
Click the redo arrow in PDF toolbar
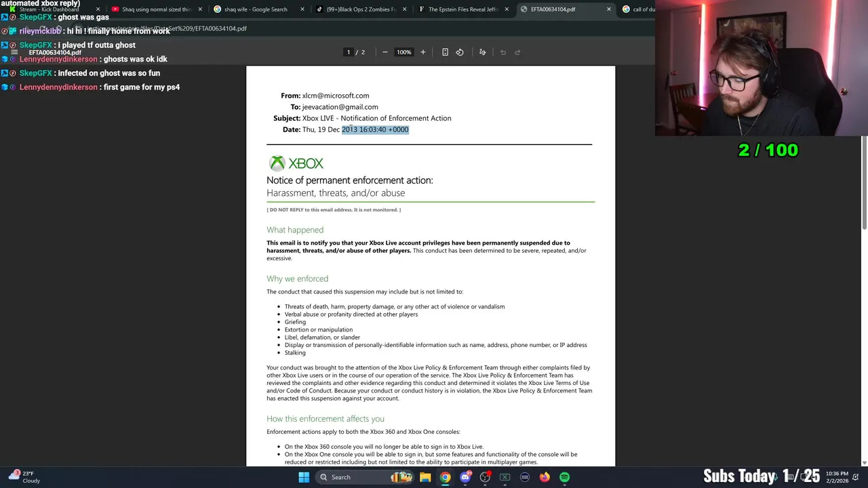click(x=517, y=52)
